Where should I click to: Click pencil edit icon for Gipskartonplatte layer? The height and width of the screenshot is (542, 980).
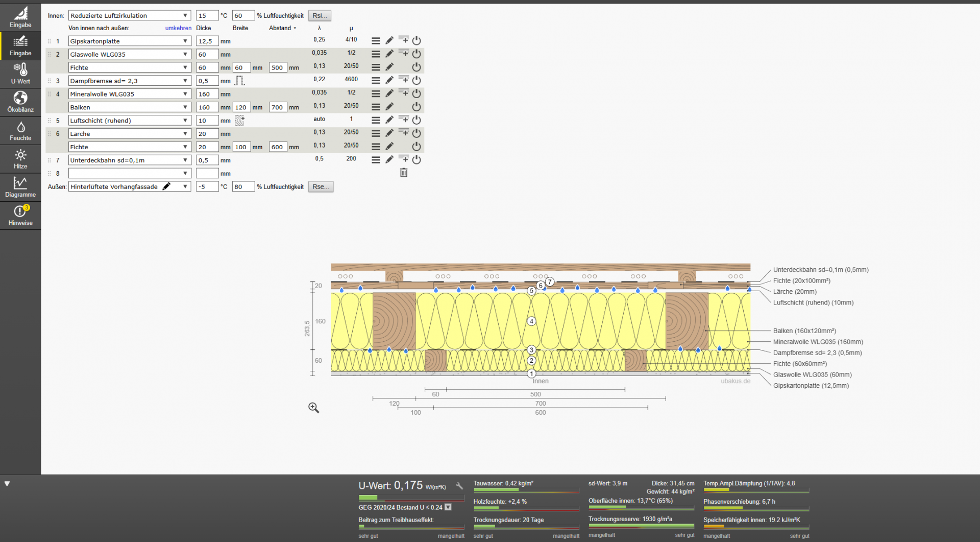(x=389, y=41)
